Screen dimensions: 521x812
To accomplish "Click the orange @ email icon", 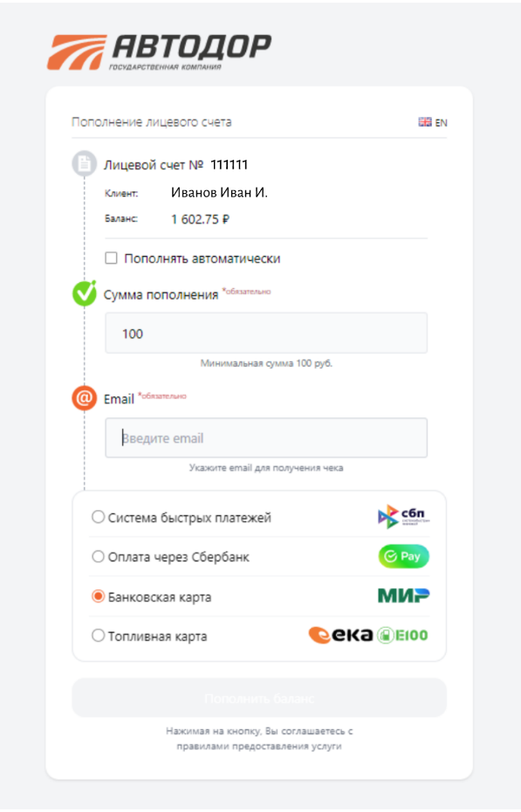I will coord(84,398).
